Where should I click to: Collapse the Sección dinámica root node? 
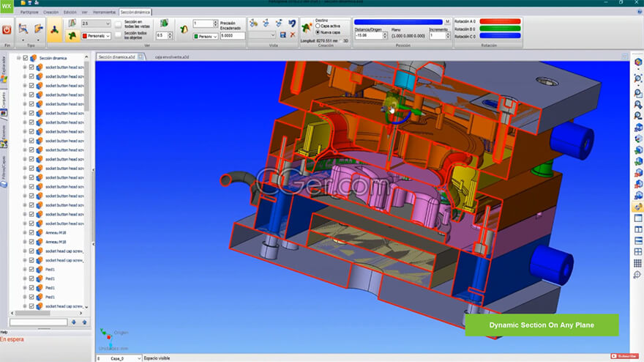18,58
